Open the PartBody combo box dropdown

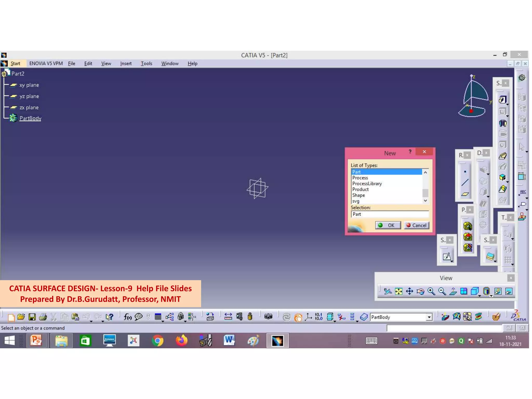point(429,317)
